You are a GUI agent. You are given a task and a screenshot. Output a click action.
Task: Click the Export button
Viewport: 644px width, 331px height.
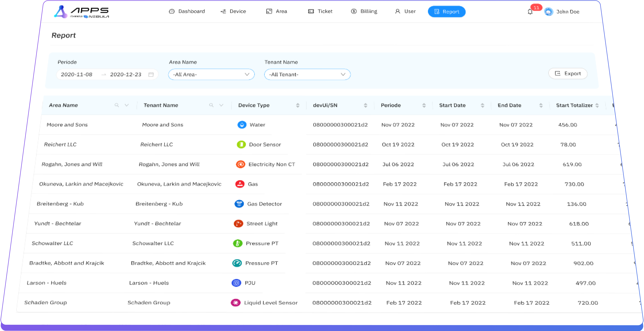point(568,73)
